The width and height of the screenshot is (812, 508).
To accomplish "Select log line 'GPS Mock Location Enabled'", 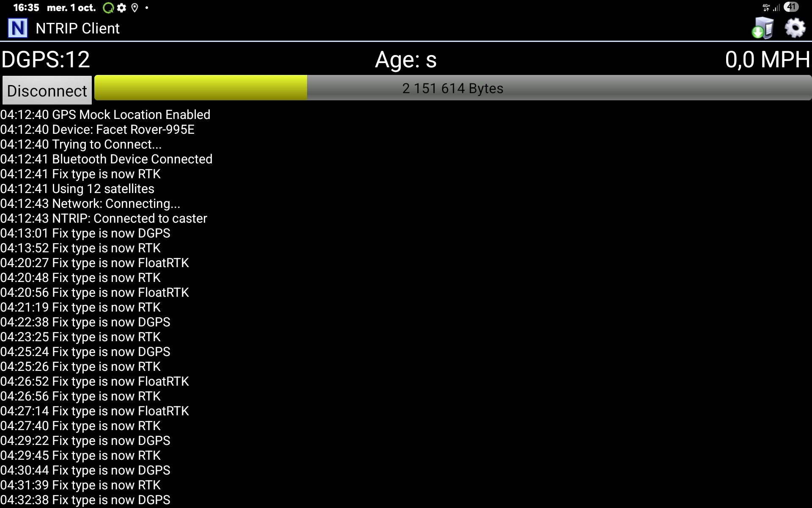I will click(x=105, y=115).
